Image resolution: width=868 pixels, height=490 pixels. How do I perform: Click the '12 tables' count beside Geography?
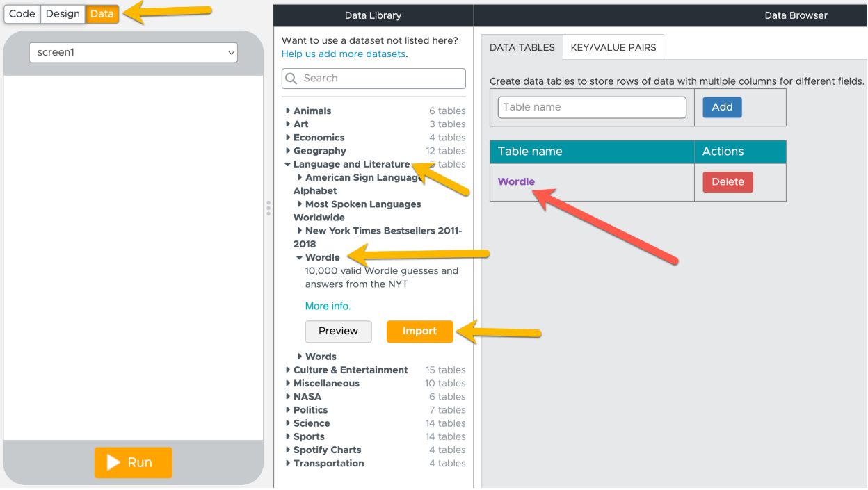[445, 151]
